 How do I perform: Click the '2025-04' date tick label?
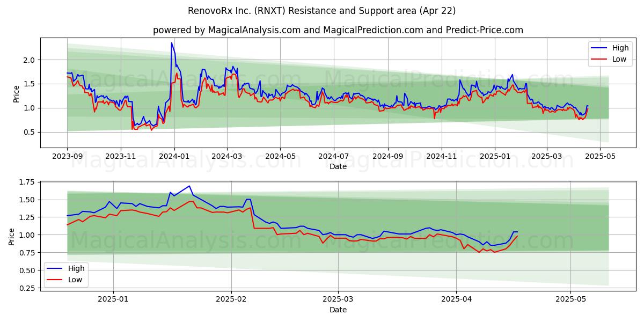coord(456,299)
